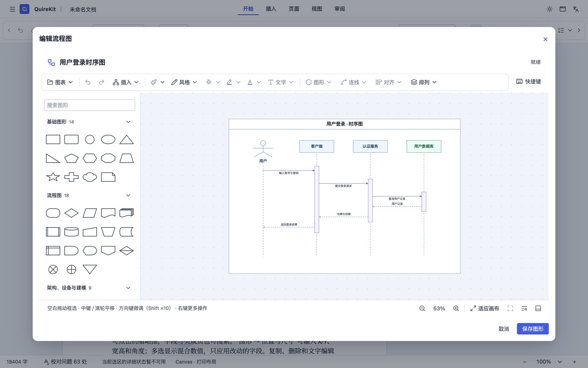The image size is (588, 368).
Task: Select the 客户端 node in the diagram
Action: click(317, 146)
